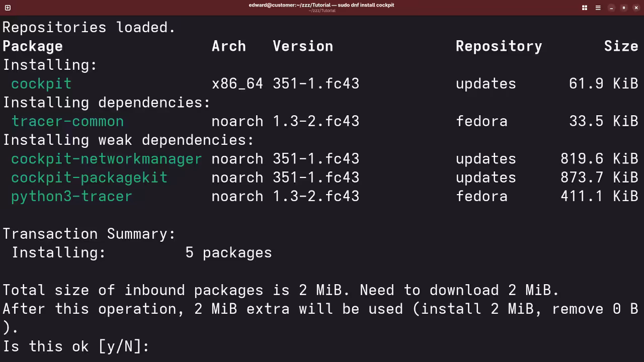Screen dimensions: 644x362
Task: Click the Size column header
Action: tap(621, 46)
